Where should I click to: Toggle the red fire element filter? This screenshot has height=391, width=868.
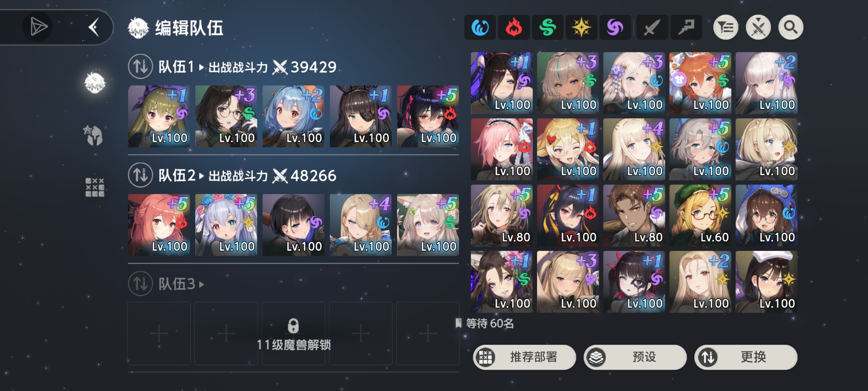[513, 27]
